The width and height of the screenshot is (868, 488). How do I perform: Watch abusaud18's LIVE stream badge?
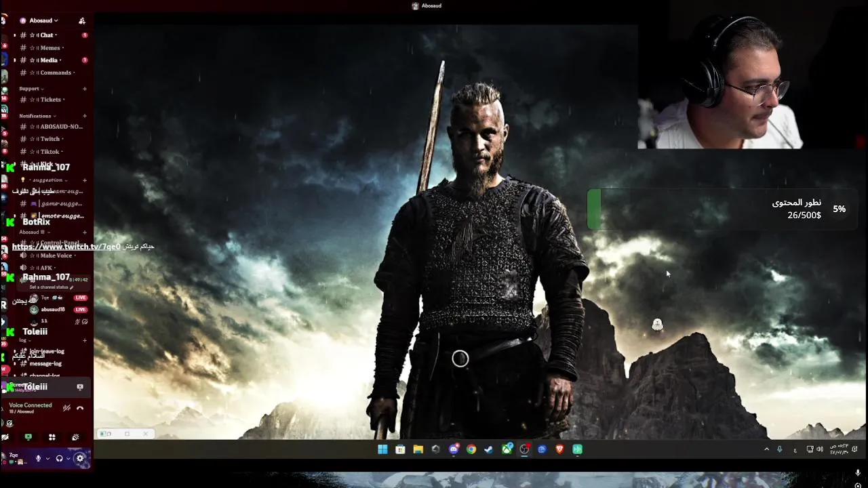pyautogui.click(x=81, y=310)
